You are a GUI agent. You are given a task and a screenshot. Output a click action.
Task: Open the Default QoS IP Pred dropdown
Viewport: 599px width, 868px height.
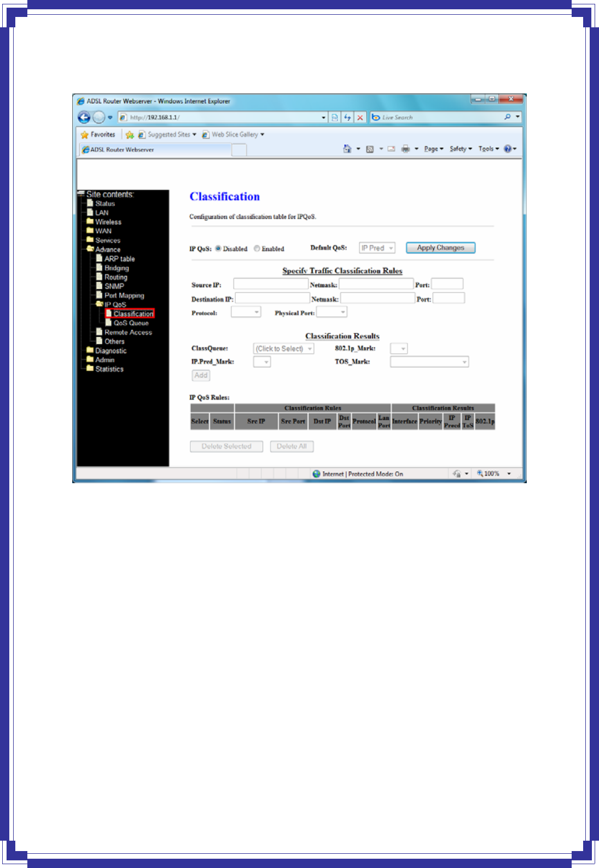click(x=377, y=248)
